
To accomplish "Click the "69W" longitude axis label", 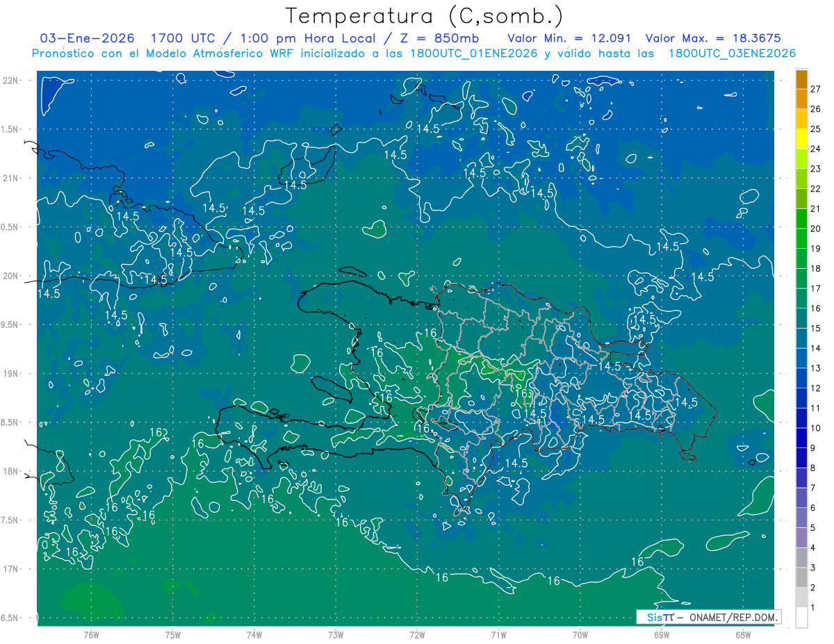I will click(x=661, y=634).
